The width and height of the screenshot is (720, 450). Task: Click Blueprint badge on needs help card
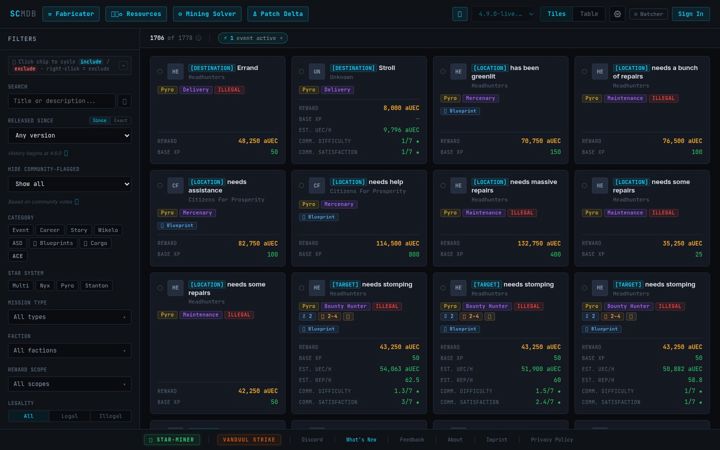tap(318, 217)
